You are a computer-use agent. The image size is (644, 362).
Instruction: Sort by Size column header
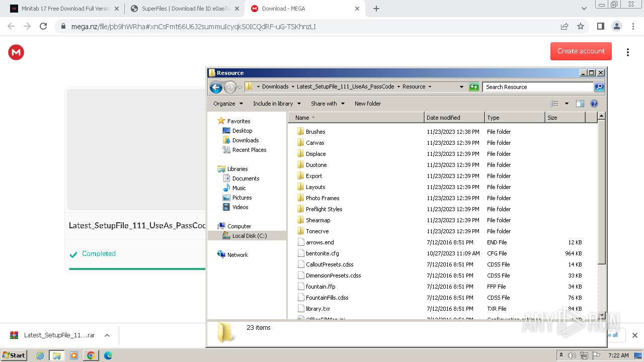tap(565, 118)
